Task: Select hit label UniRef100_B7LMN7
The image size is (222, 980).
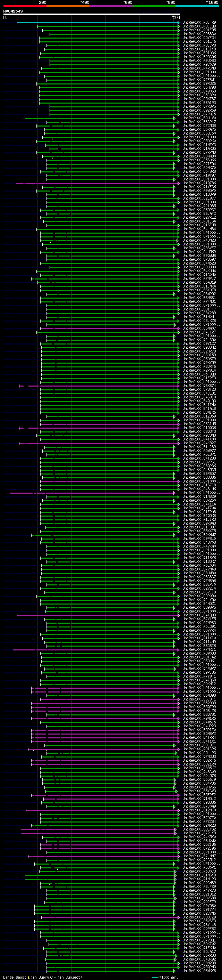Action: click(x=199, y=856)
